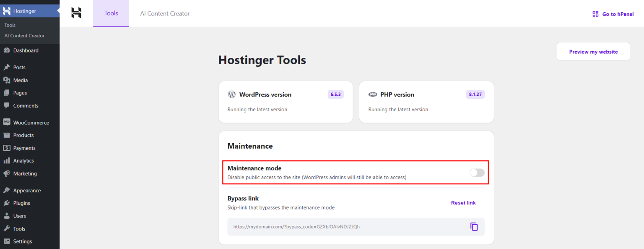Click the Preview my website button

coord(593,51)
